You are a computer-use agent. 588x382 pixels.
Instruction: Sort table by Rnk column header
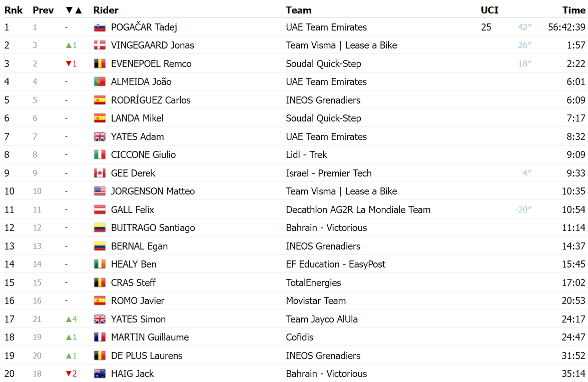[x=14, y=10]
